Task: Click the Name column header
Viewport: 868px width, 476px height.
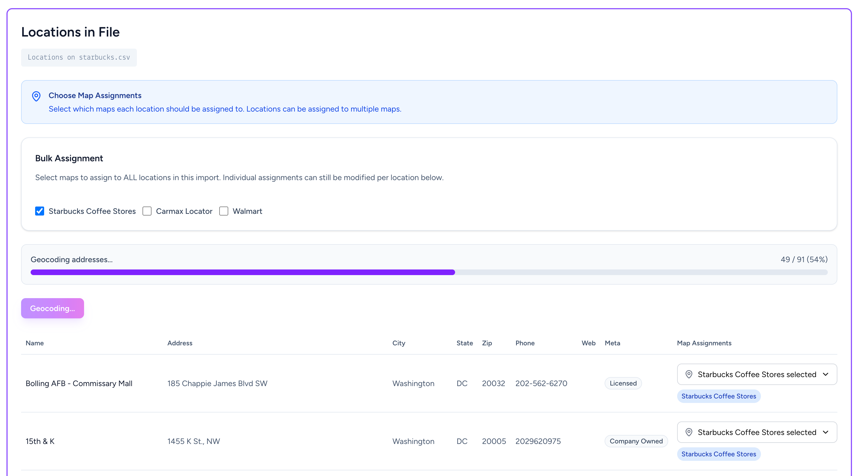Action: pos(35,343)
